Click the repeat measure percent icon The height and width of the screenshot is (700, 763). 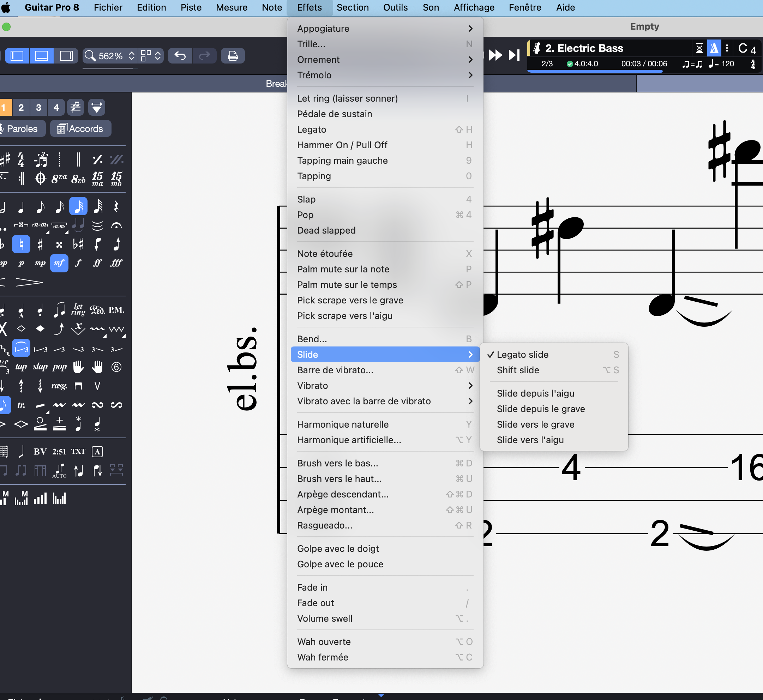[97, 160]
